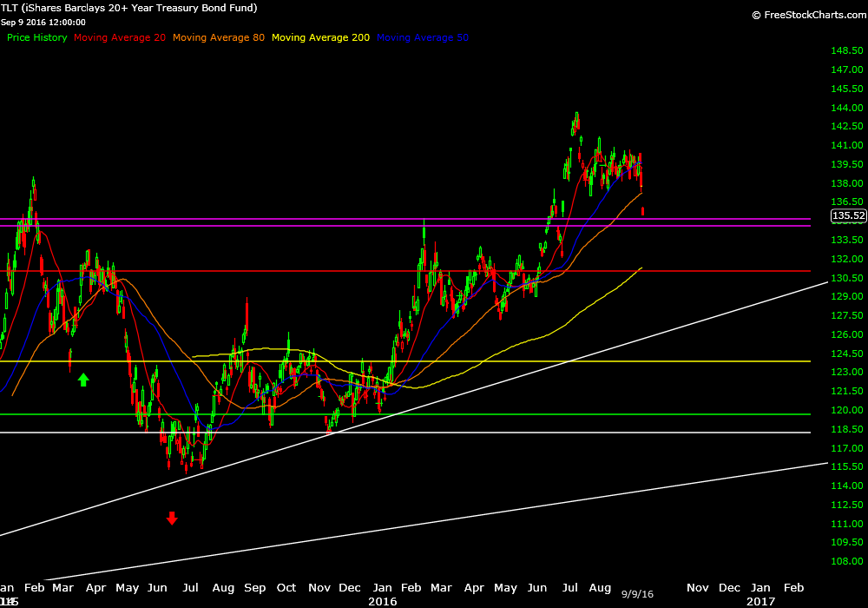Click the 148.50 price axis label
868x608 pixels.
(847, 50)
